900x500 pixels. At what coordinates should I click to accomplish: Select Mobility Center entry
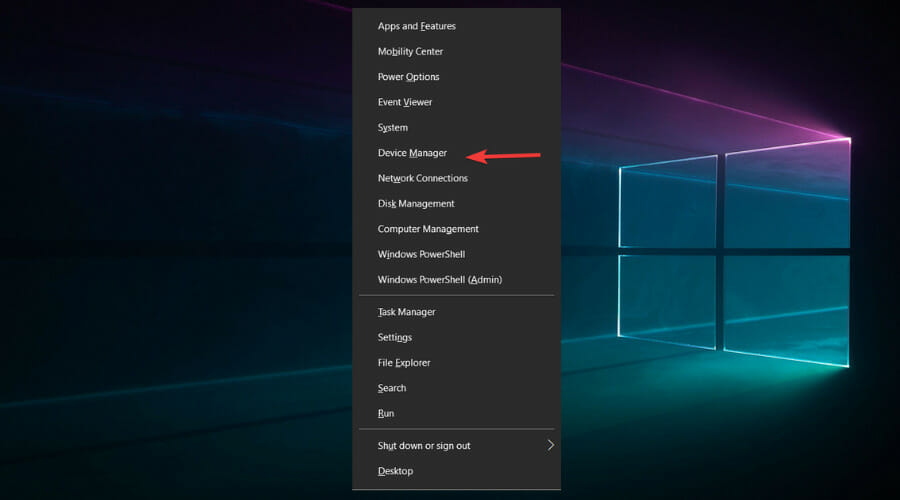[456, 51]
